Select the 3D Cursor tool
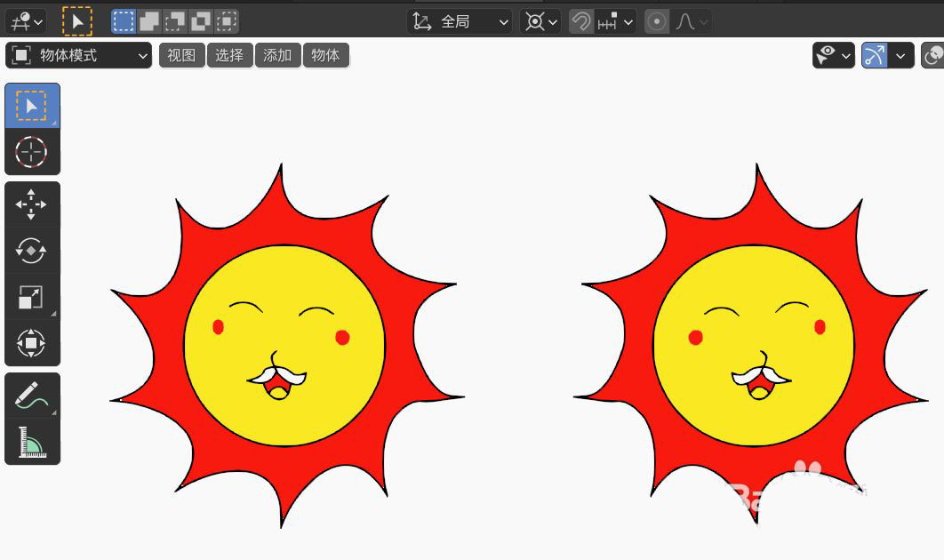Screen dimensions: 944x560 coord(33,152)
